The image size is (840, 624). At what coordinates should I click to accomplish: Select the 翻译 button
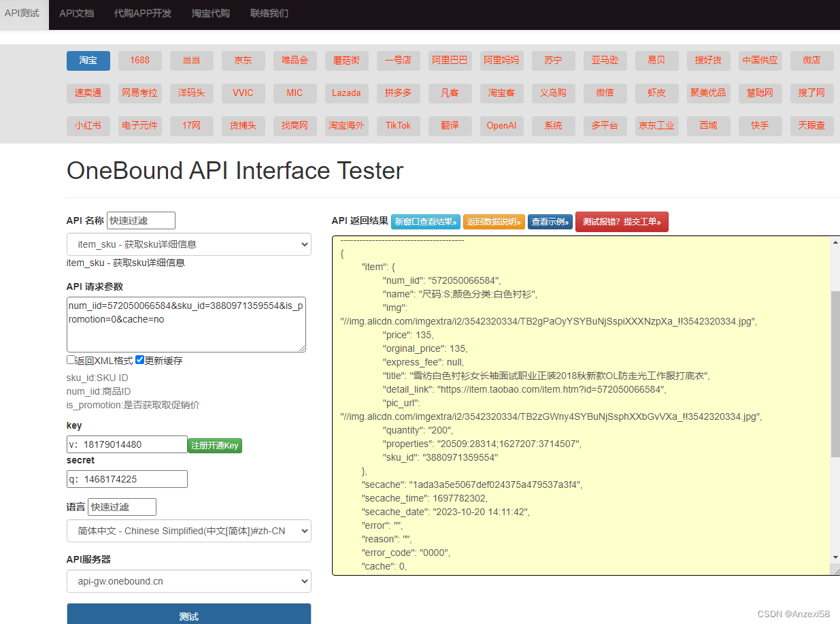pyautogui.click(x=450, y=126)
